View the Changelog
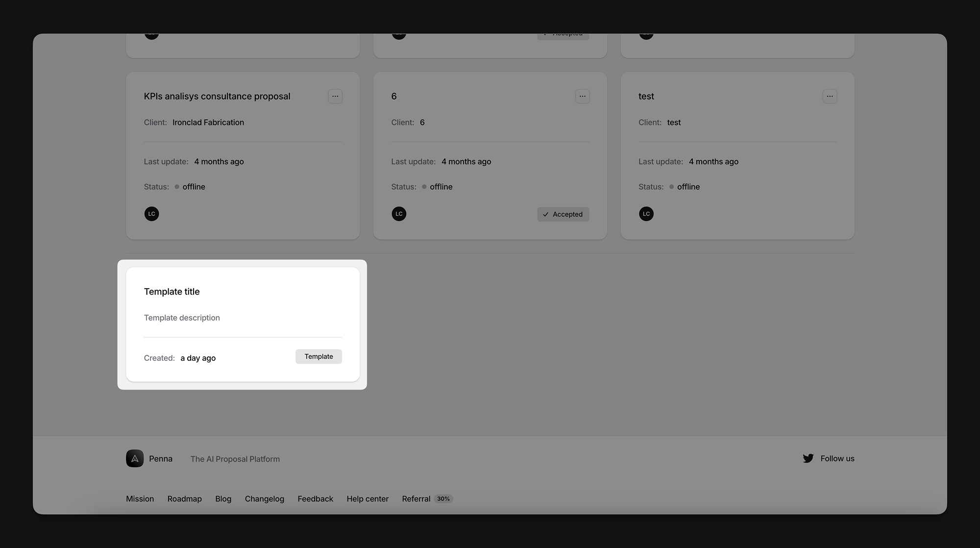This screenshot has width=980, height=548. pos(264,498)
